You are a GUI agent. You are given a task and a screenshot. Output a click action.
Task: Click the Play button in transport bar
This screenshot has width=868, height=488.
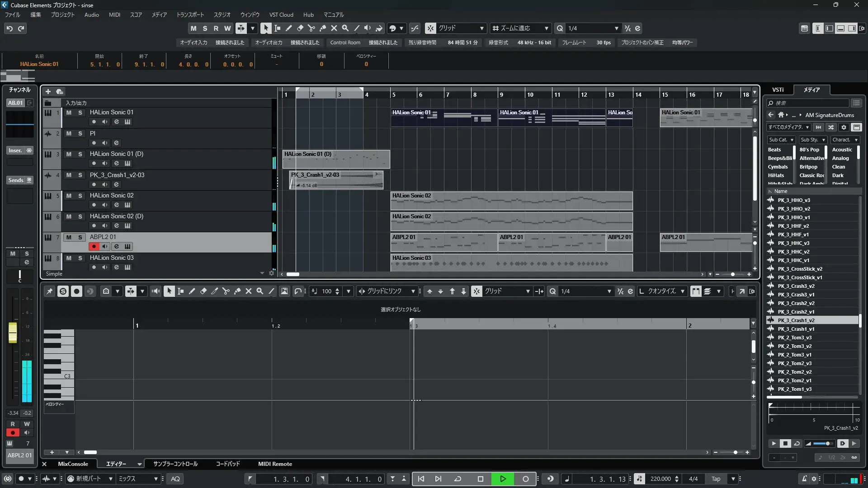[503, 479]
